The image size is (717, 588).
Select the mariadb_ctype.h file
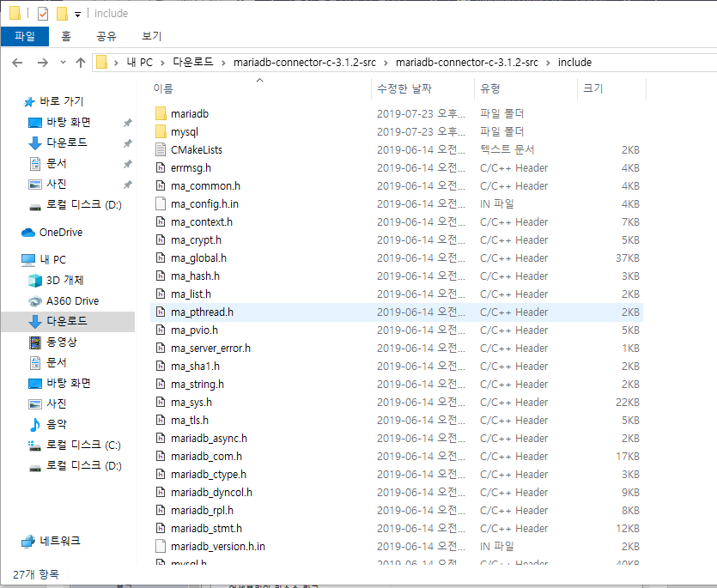pos(209,475)
